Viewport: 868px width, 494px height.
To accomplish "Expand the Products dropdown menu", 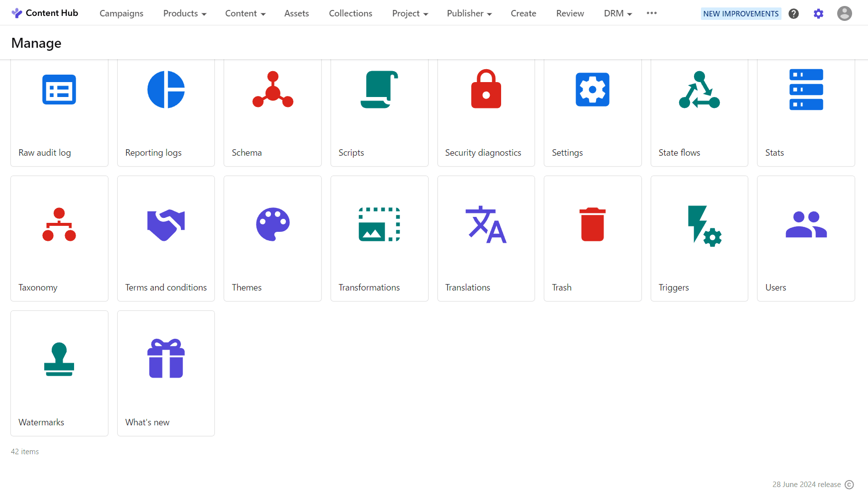I will 184,13.
